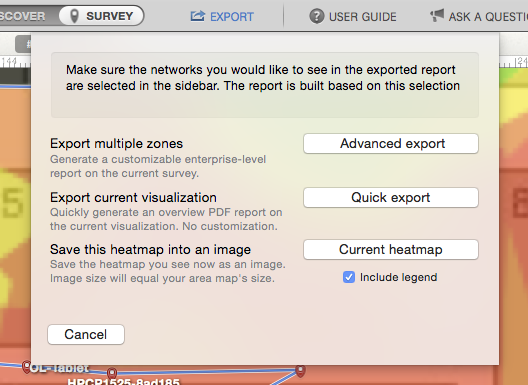528x385 pixels.
Task: Switch to the Discover mode tab
Action: (x=24, y=16)
